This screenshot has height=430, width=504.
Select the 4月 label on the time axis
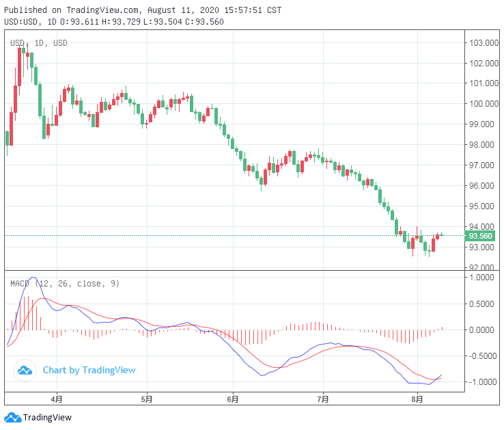pyautogui.click(x=57, y=398)
